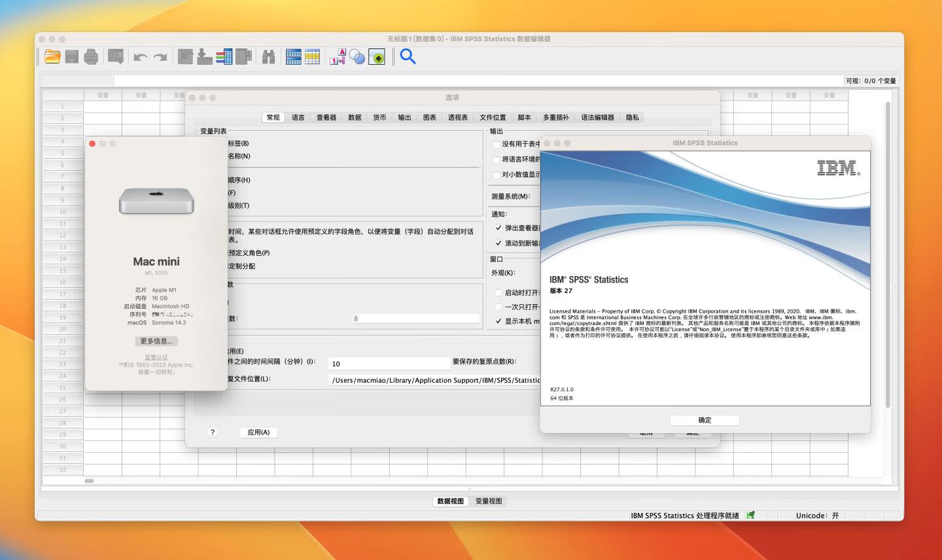
Task: Open the 隐私 tab
Action: [633, 117]
